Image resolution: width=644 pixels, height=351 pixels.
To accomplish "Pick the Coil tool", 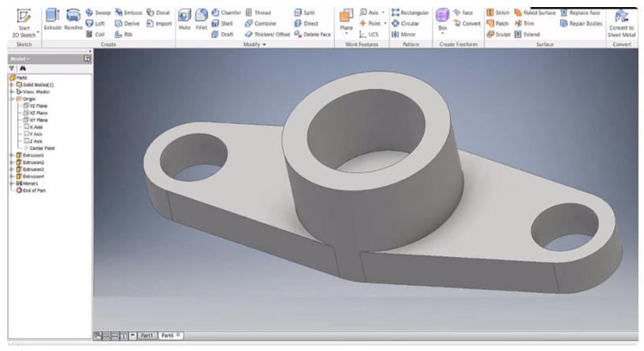I will pos(95,34).
